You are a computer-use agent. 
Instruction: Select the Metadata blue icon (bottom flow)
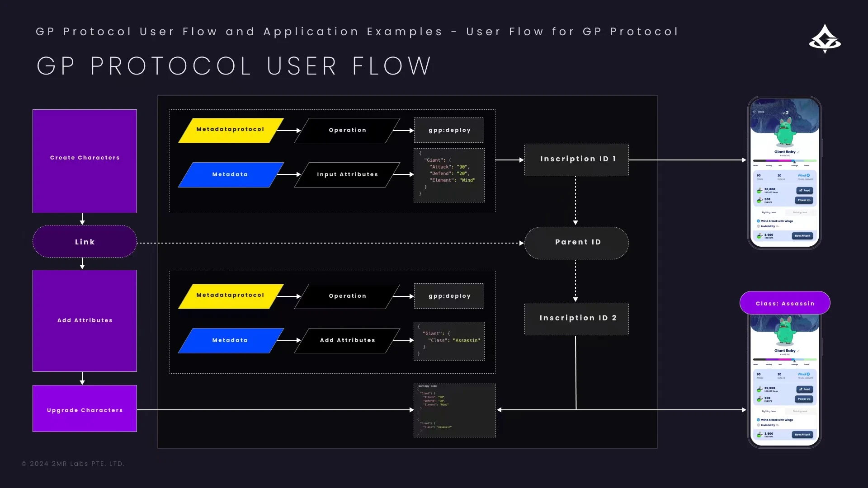230,340
